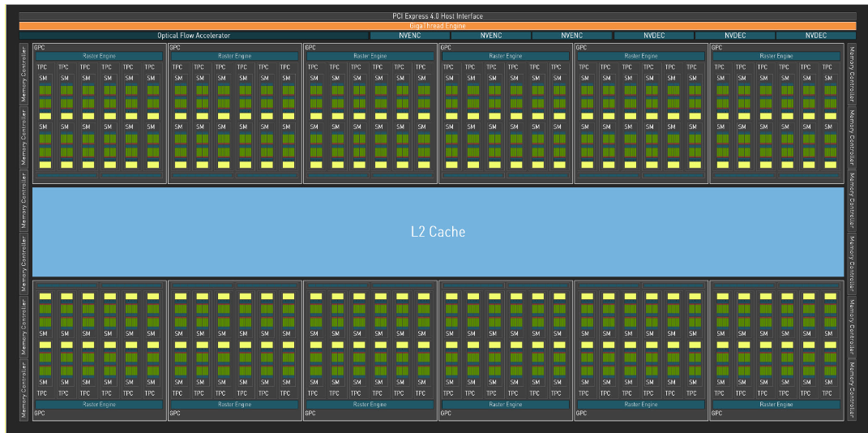Select the rightmost NVENC block
The height and width of the screenshot is (433, 868).
click(571, 36)
